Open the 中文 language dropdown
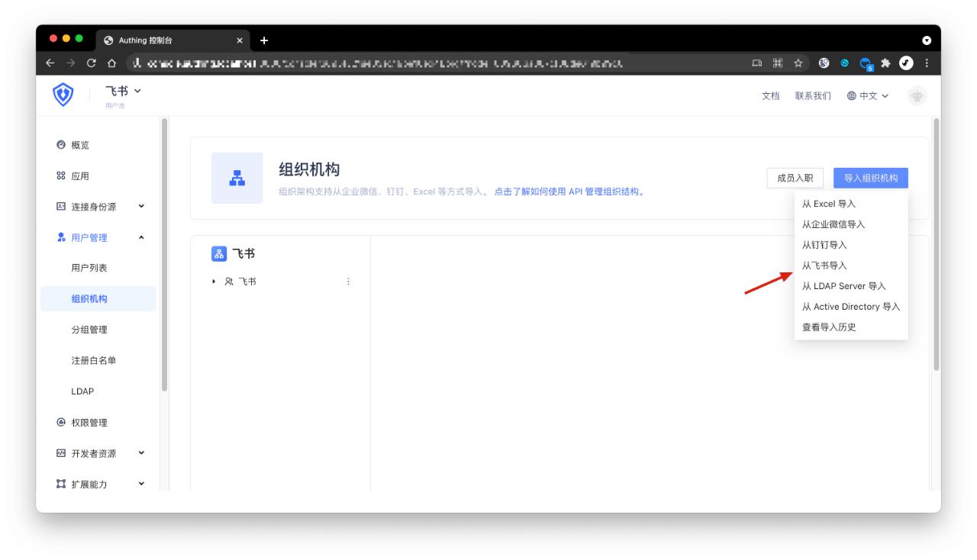This screenshot has height=560, width=977. pyautogui.click(x=868, y=96)
